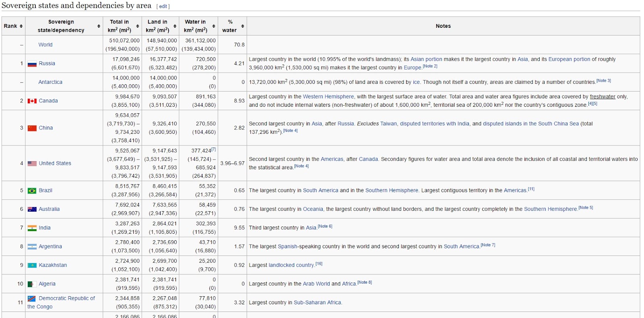Select Canada's 8.93 percent water cell
Image resolution: width=644 pixels, height=318 pixels.
[232, 101]
